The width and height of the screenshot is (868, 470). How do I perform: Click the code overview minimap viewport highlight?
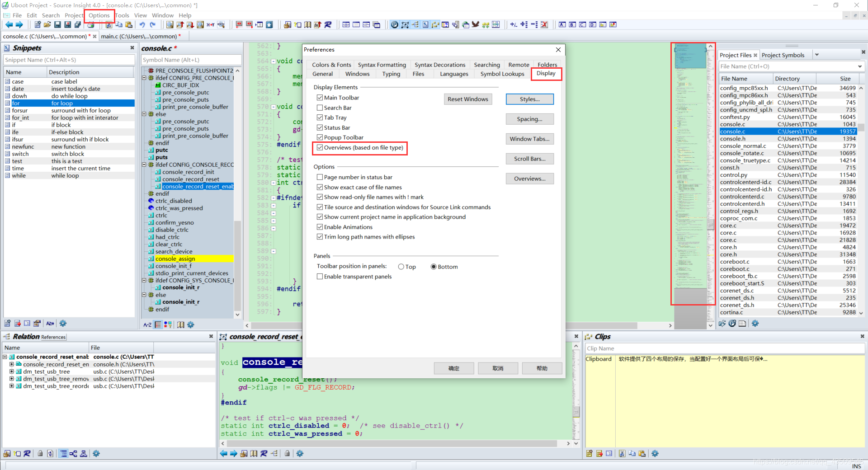pyautogui.click(x=690, y=56)
